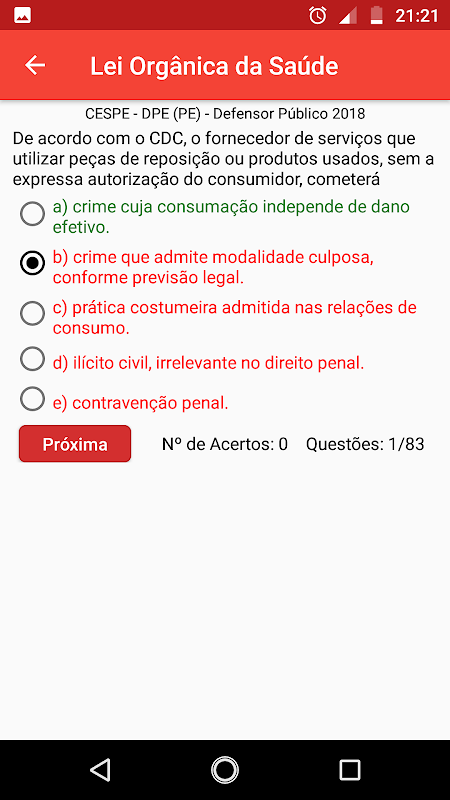Tap the 21:21 clock in status bar
Viewport: 450px width, 800px height.
coord(416,15)
